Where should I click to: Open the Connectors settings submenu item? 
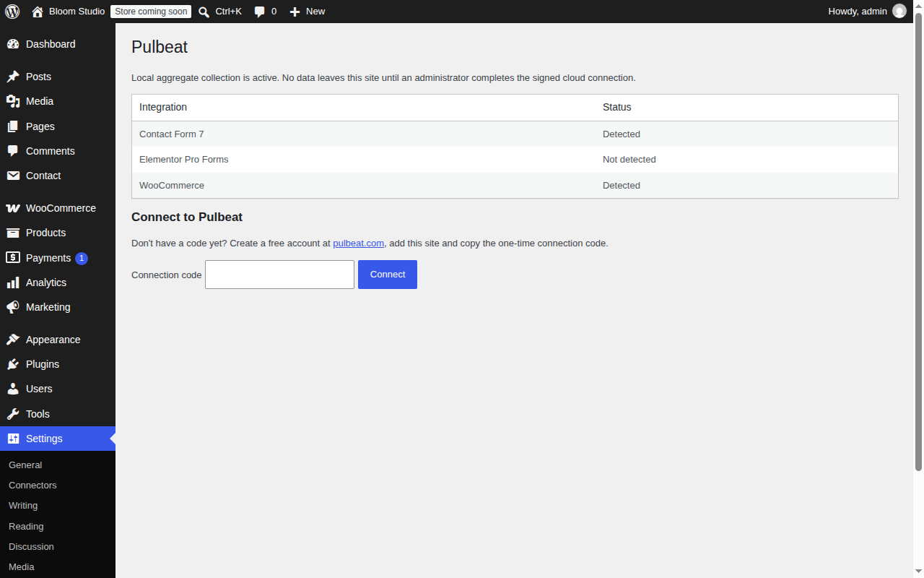[x=32, y=486]
